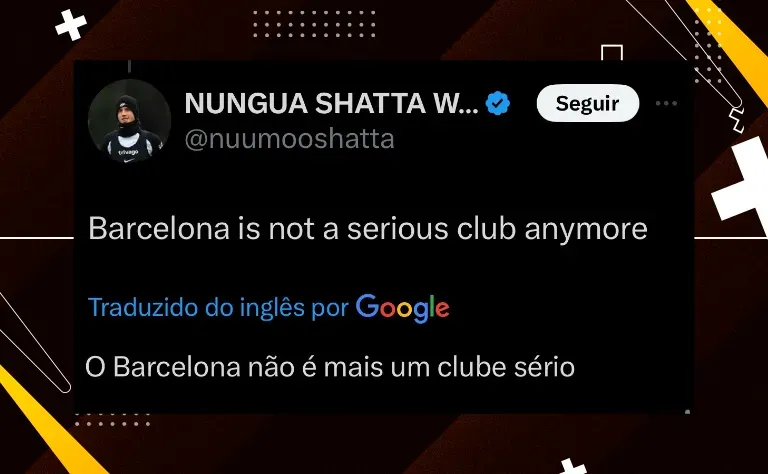Screen dimensions: 768x474
Task: Open the three-dot more options menu
Action: pyautogui.click(x=666, y=103)
